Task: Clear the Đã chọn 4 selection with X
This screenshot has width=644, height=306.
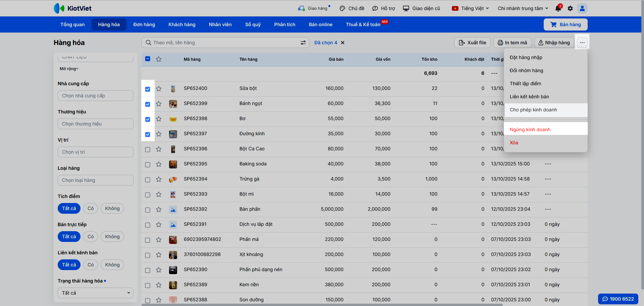Action: click(342, 43)
